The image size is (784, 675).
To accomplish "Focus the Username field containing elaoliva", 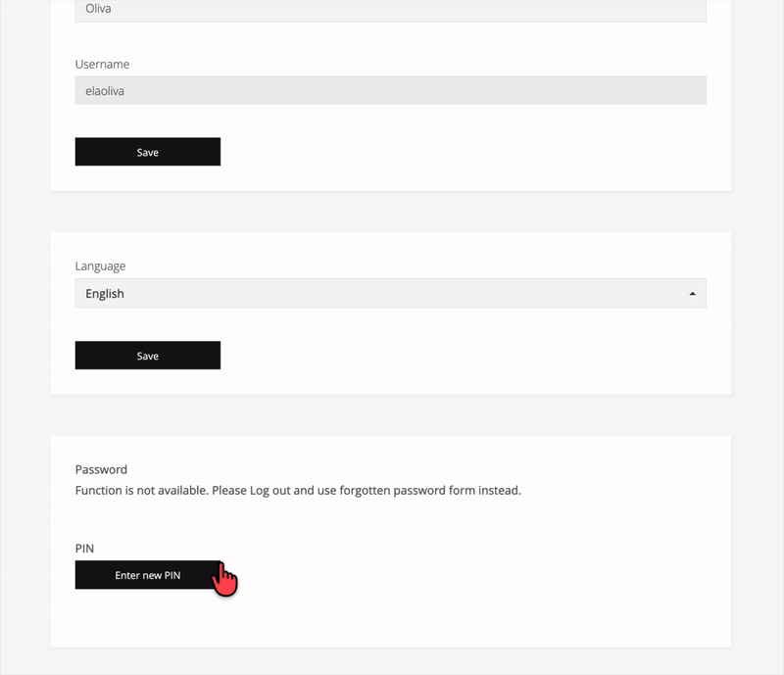I will (x=390, y=90).
